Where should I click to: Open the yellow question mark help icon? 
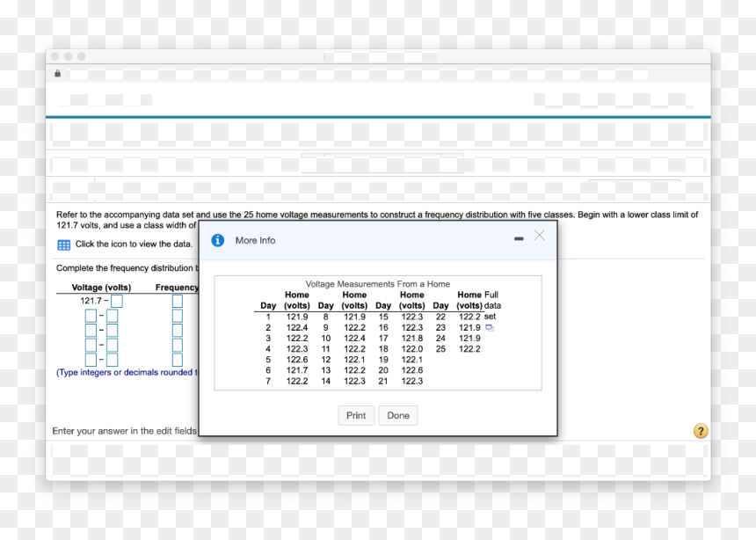tap(701, 431)
